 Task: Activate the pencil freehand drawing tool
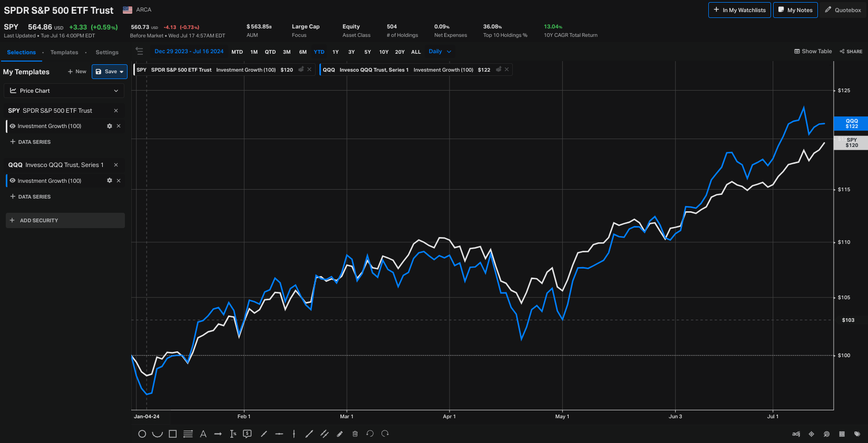click(340, 434)
